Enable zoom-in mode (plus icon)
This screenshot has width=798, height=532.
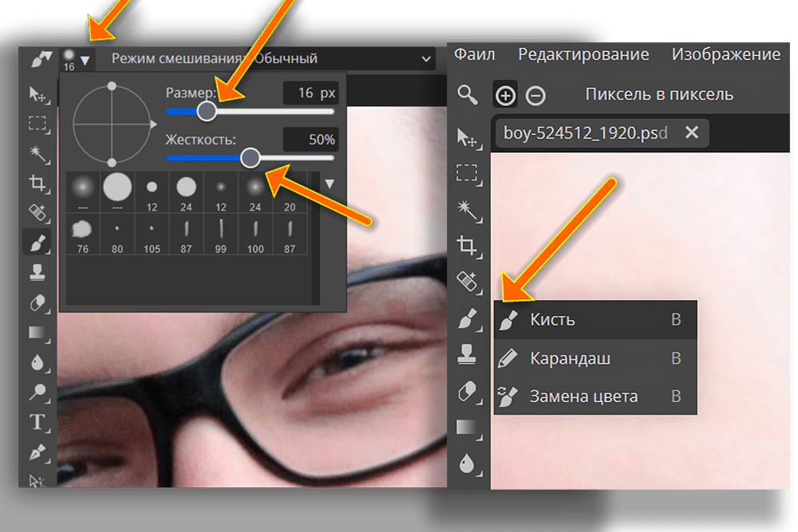coord(505,95)
